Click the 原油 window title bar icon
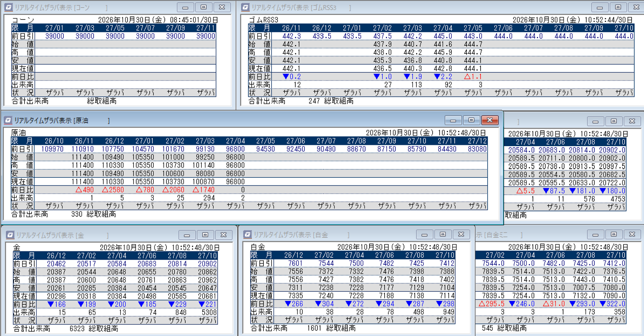This screenshot has width=644, height=336. 8,120
